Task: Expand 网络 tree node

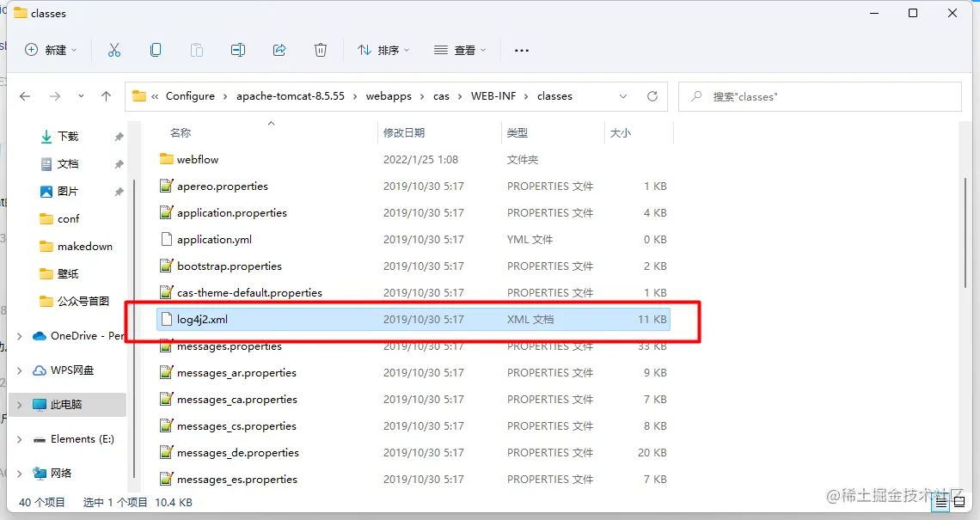Action: [x=20, y=474]
